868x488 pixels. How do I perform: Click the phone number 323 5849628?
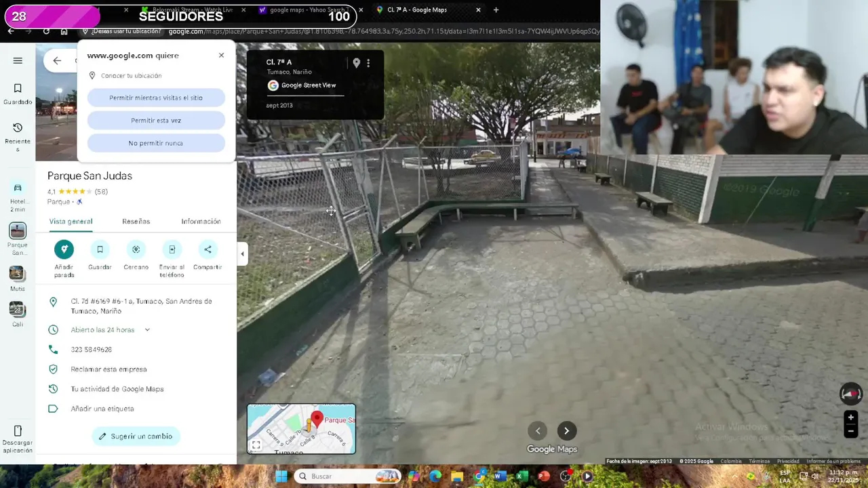(x=91, y=350)
